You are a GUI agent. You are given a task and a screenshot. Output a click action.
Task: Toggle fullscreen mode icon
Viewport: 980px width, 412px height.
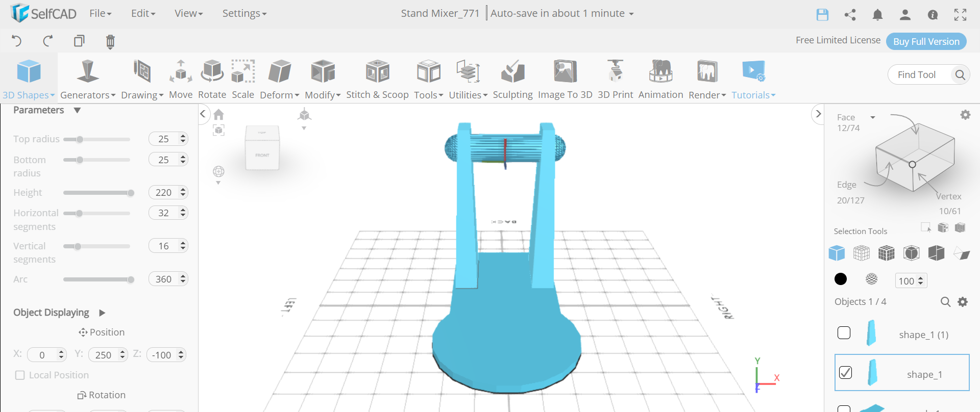(x=960, y=15)
